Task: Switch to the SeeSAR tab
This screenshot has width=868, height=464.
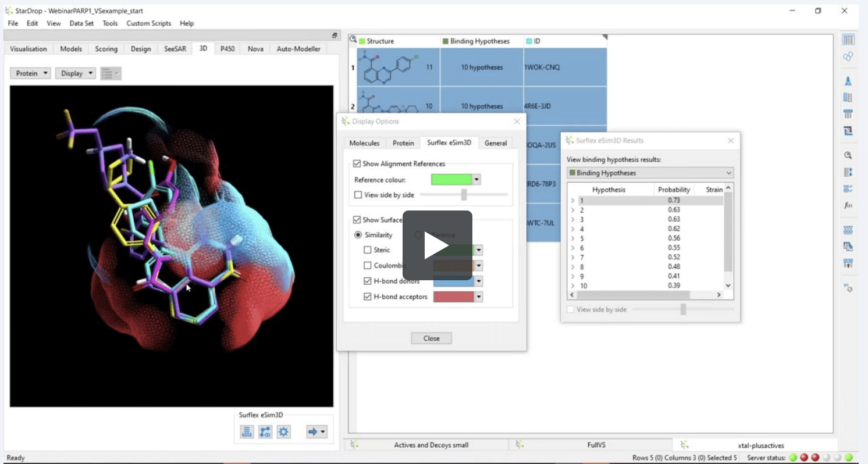Action: coord(175,49)
